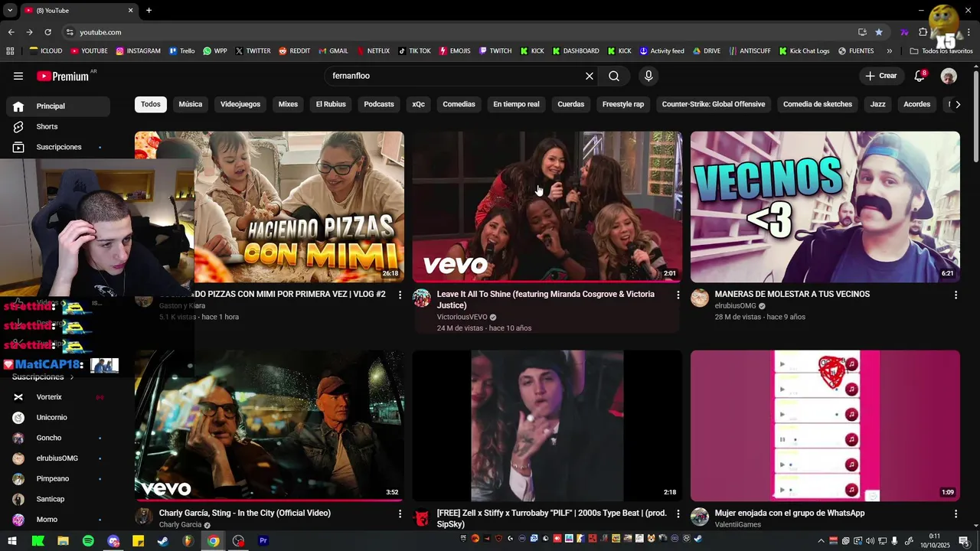Expand hidden bookmarks with the chevron
This screenshot has width=980, height=551.
pos(889,51)
